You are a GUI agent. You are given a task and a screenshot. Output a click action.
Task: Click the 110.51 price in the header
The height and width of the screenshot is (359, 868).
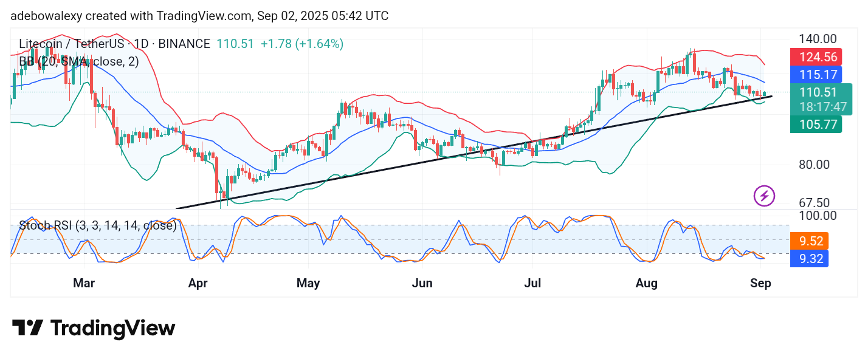point(234,44)
